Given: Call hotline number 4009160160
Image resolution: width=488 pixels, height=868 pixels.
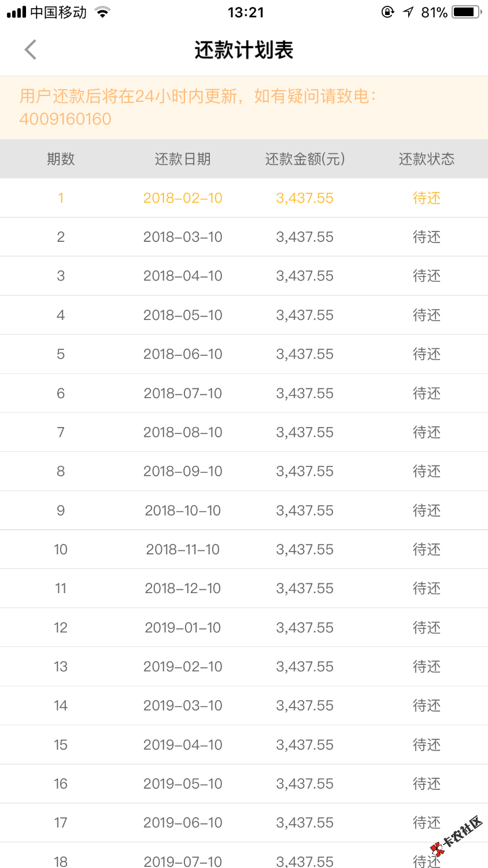Looking at the screenshot, I should click(65, 119).
